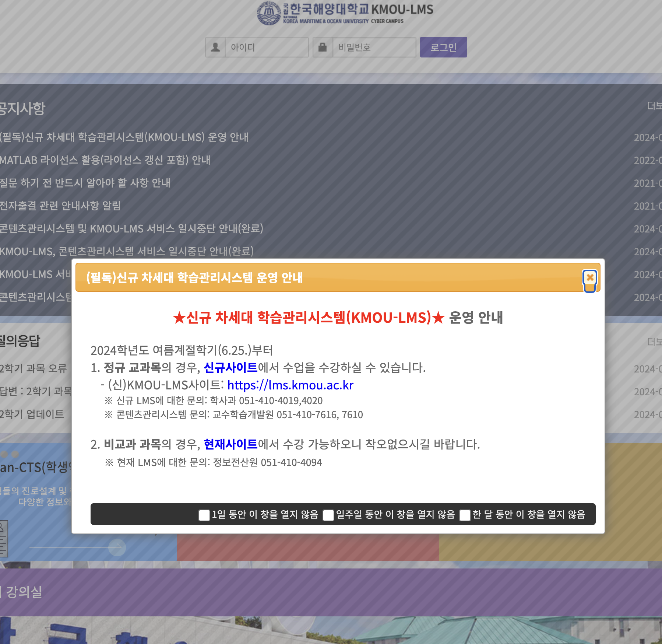Image resolution: width=662 pixels, height=644 pixels.
Task: Click the user icon beside 아이디 field
Action: 215,47
